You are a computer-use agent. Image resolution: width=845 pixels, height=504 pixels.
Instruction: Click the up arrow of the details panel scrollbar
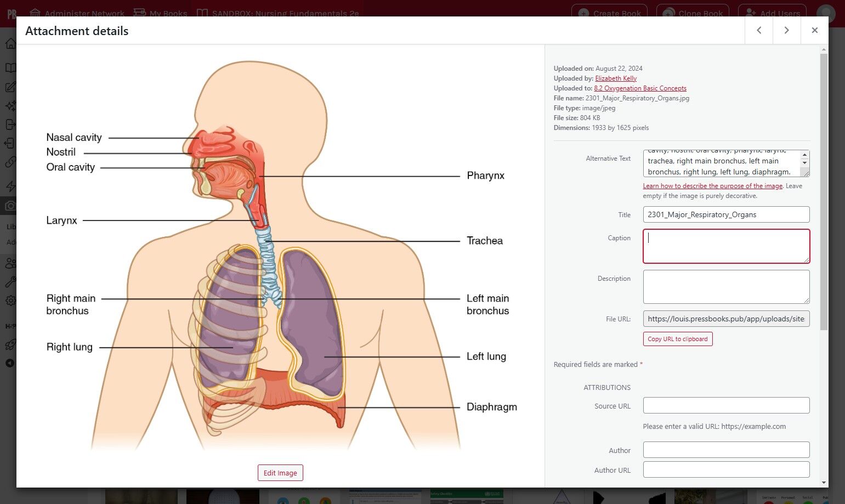coord(824,49)
